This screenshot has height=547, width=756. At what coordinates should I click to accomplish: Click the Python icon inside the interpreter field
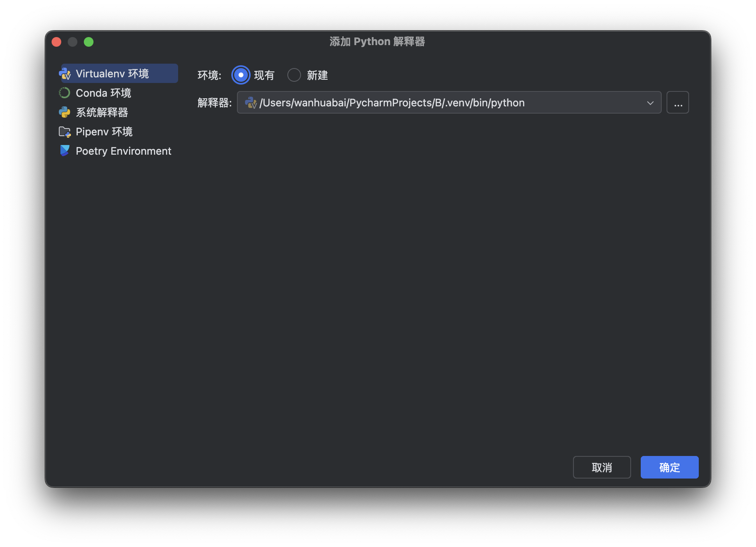point(251,103)
